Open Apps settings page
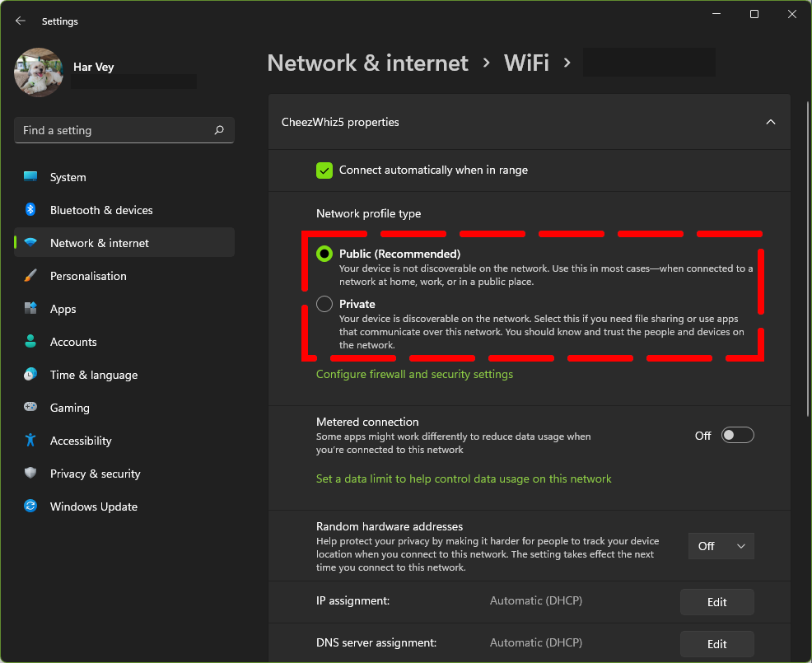Viewport: 812px width, 663px height. [x=124, y=309]
